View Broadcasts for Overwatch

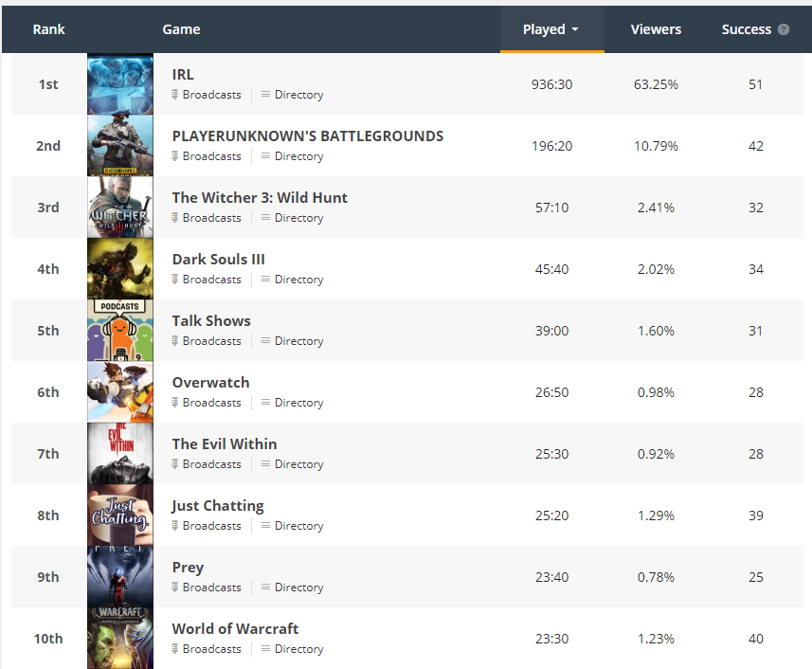tap(207, 403)
